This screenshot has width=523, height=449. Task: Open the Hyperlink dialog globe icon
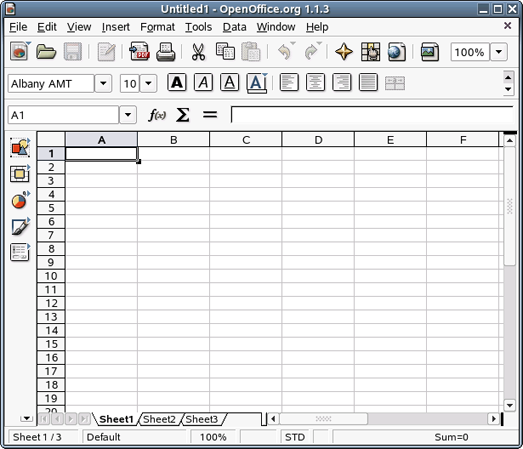click(x=397, y=52)
